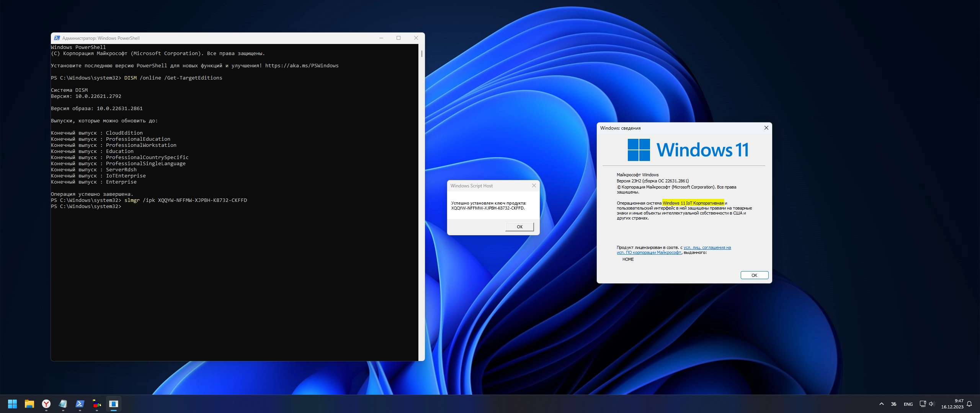
Task: Click OK in the Windows сведения dialog
Action: tap(754, 275)
